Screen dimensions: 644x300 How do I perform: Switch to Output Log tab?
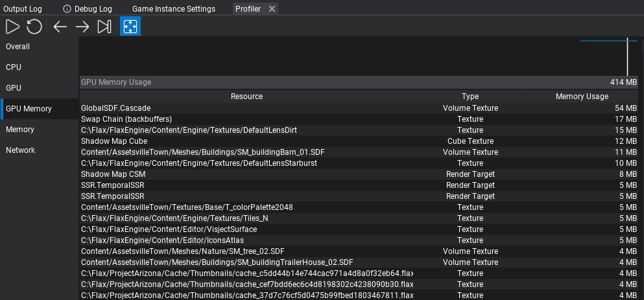(23, 8)
